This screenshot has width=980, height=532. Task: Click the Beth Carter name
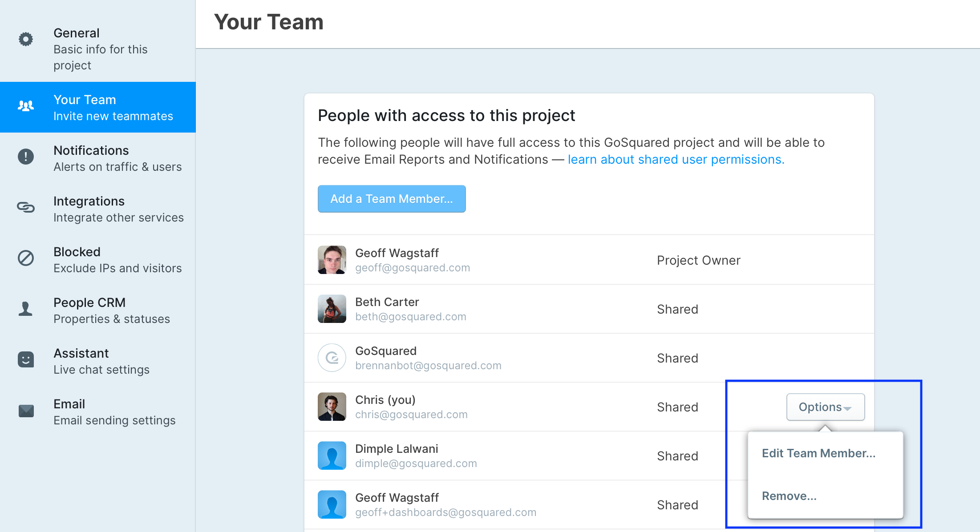[387, 302]
